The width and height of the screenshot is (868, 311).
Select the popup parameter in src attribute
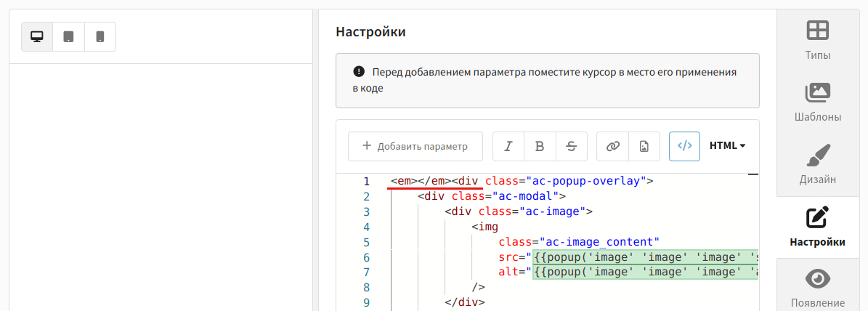tap(645, 257)
